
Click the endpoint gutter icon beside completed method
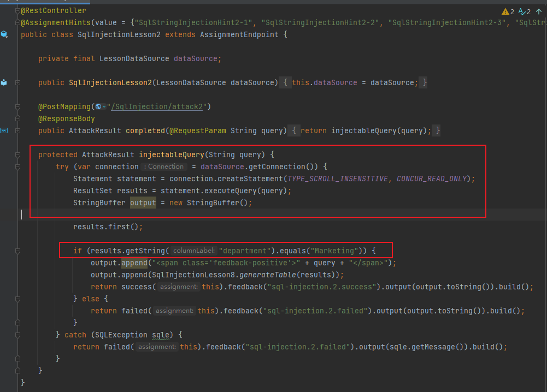pos(4,130)
